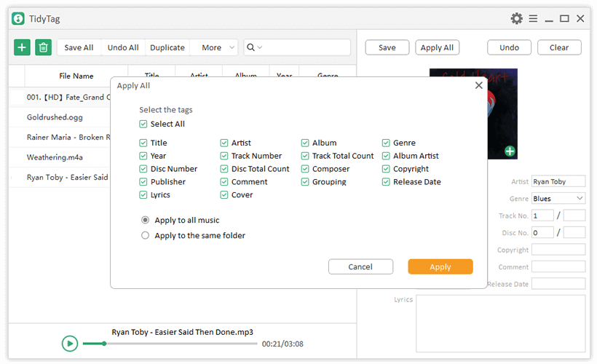Toggle the Year checkbox
Screen dimensions: 597x364
tap(143, 156)
